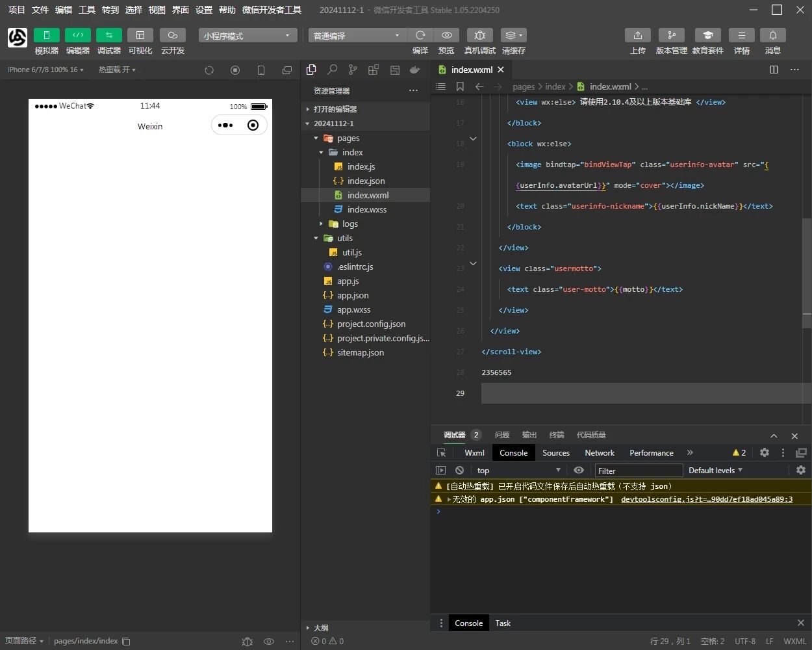Open the 小程序模式 mode dropdown

(x=247, y=36)
